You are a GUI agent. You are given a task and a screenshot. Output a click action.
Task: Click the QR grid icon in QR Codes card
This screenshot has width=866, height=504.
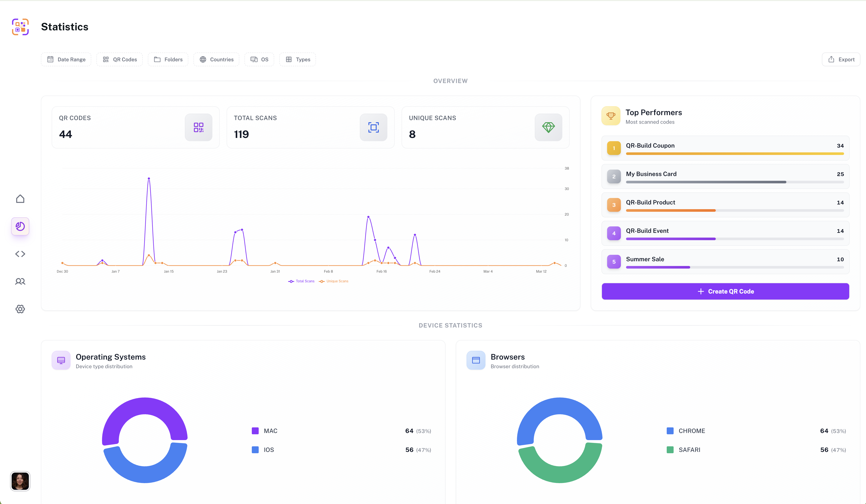198,127
